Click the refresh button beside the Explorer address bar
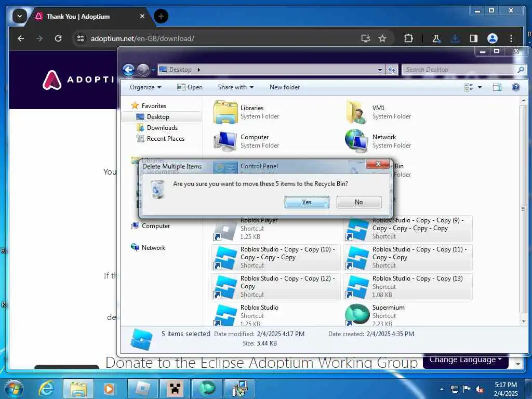532x399 pixels. tap(392, 70)
